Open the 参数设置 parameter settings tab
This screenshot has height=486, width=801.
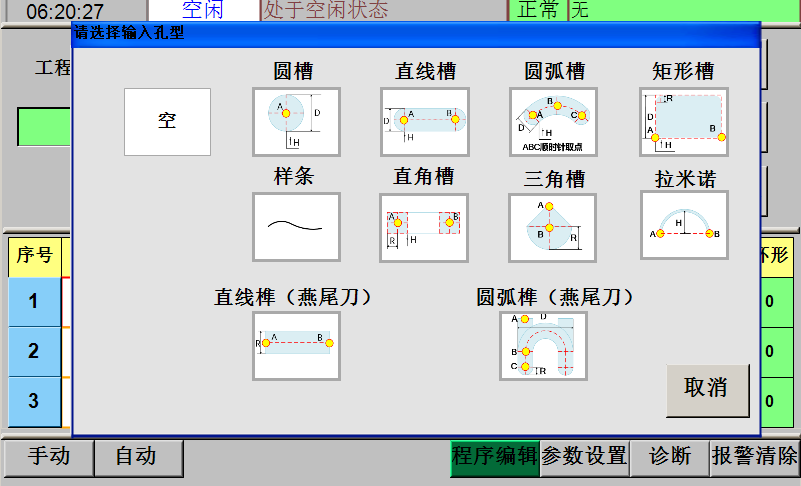point(584,457)
